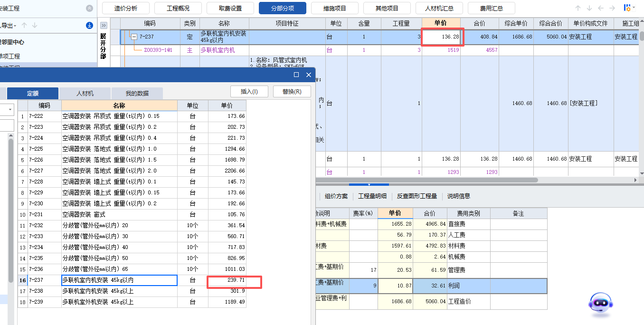Open the 组价方案 lower tab
The height and width of the screenshot is (325, 644).
point(336,196)
